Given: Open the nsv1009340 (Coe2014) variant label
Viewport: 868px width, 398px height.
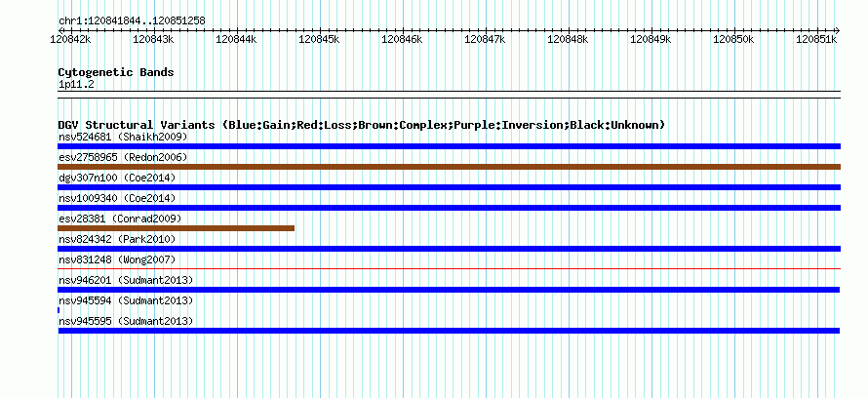Looking at the screenshot, I should [x=117, y=198].
